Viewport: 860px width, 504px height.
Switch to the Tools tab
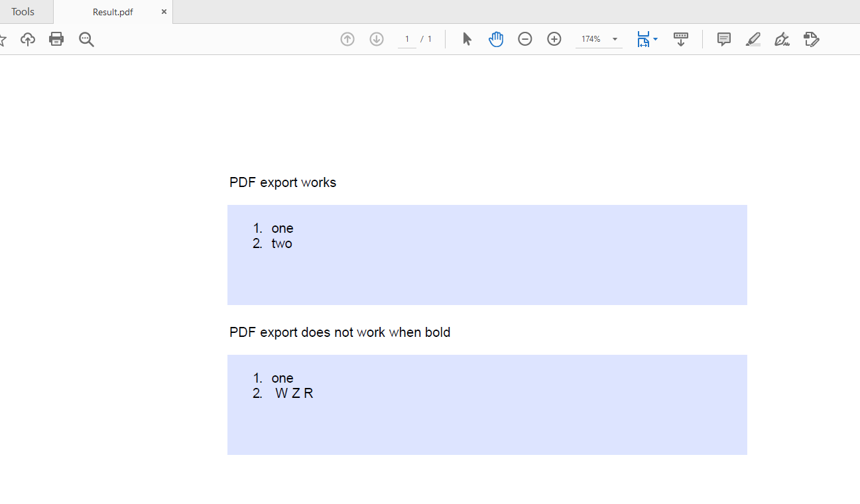[23, 12]
